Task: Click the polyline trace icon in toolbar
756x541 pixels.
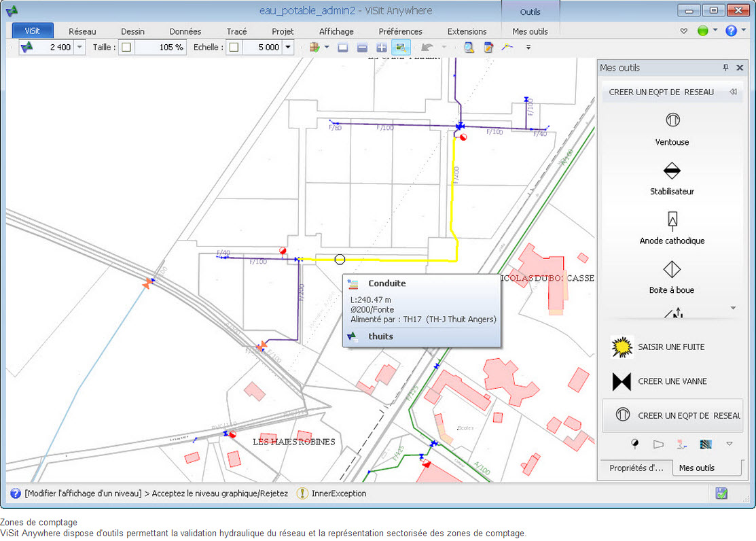Action: [x=507, y=48]
